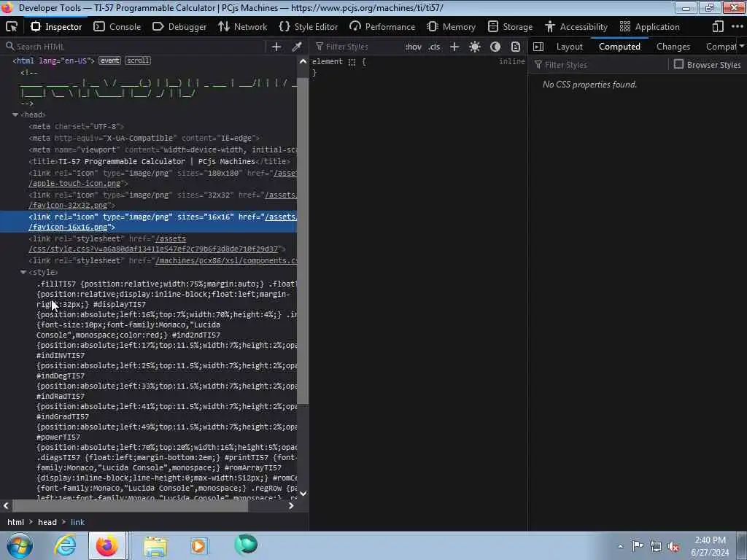The width and height of the screenshot is (747, 560).
Task: Toggle print media simulation icon
Action: coord(516,47)
